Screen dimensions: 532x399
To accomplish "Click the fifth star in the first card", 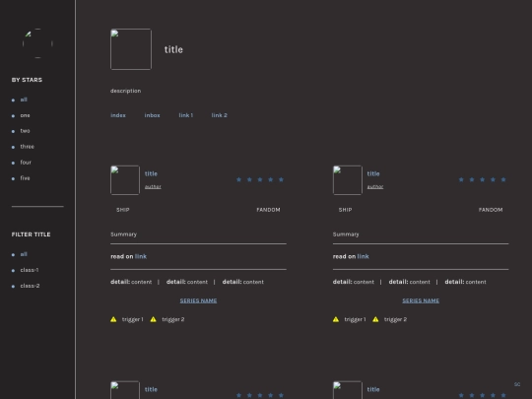I will (281, 179).
